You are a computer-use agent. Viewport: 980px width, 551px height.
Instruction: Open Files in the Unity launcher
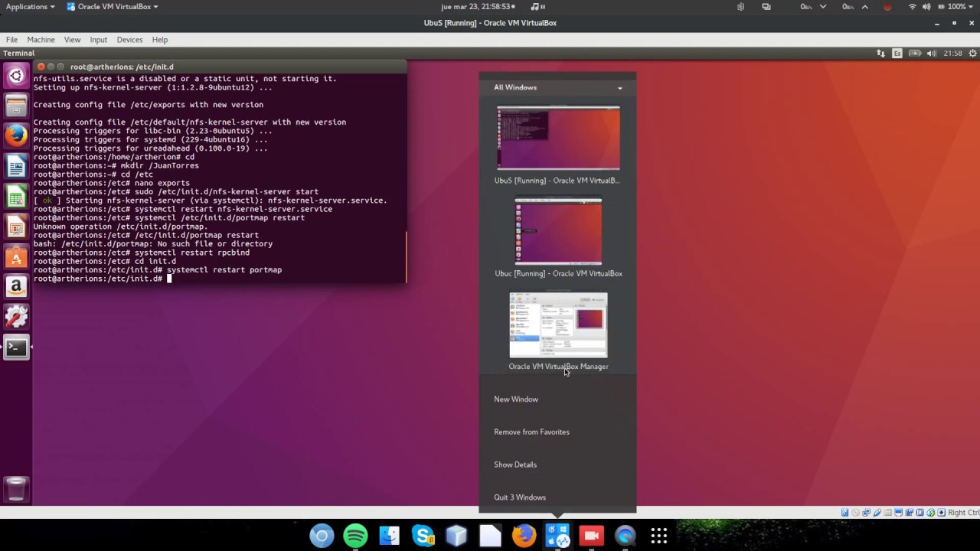point(16,105)
